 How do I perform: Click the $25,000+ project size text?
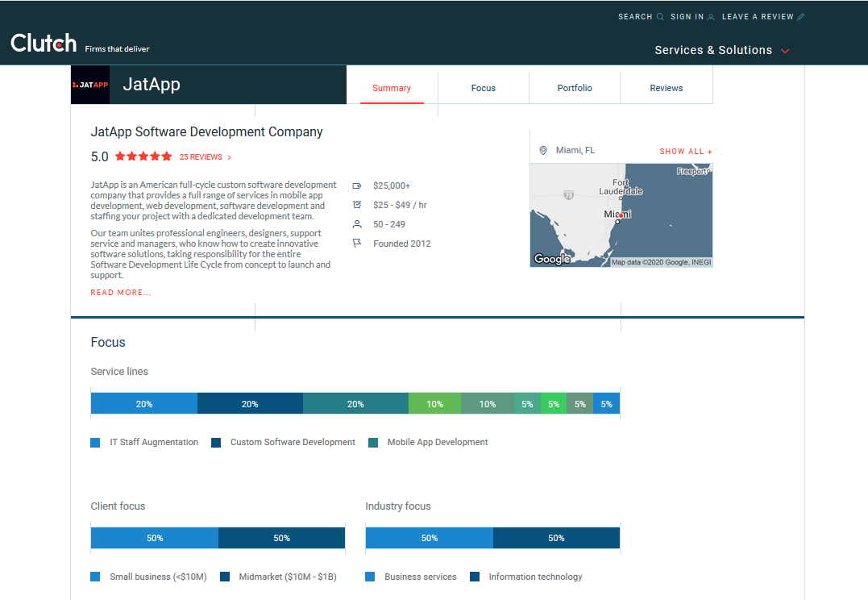click(x=392, y=185)
